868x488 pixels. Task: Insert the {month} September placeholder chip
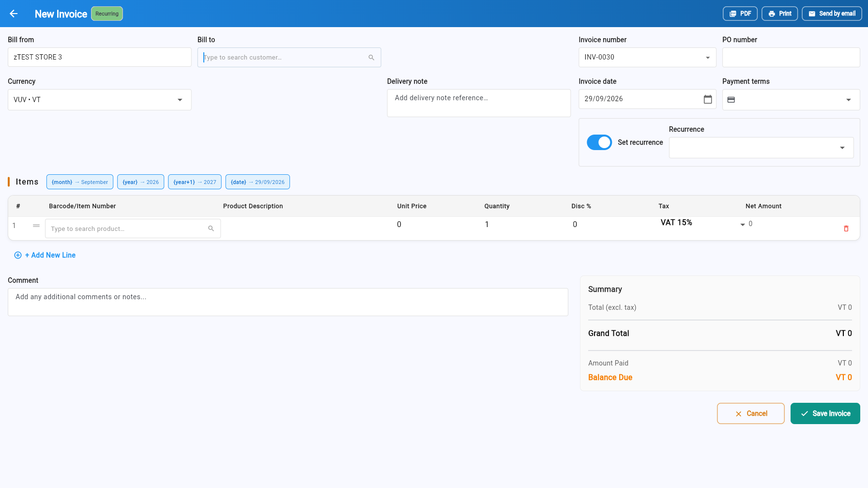point(80,182)
